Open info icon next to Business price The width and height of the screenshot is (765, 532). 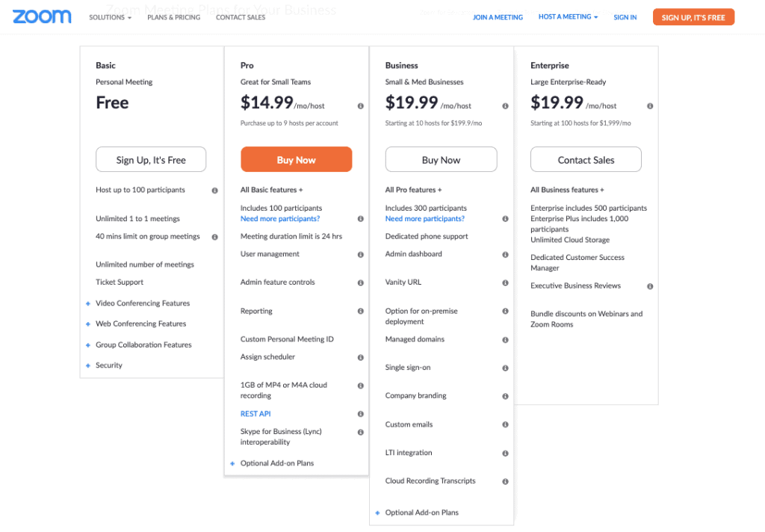pos(506,106)
